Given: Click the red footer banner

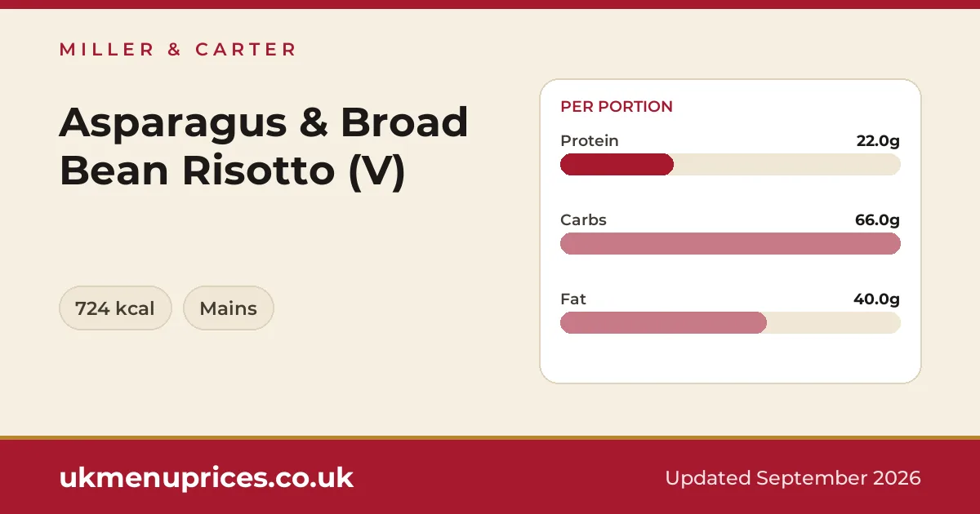Looking at the screenshot, I should (x=490, y=477).
